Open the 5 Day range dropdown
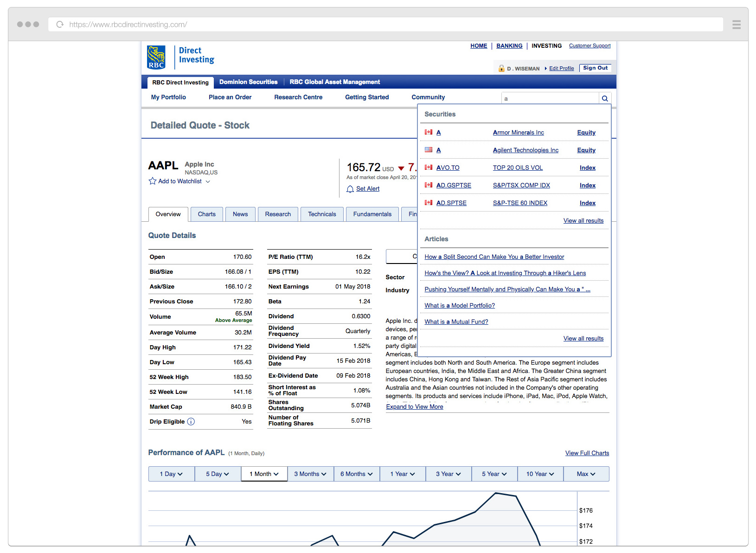 tap(218, 474)
